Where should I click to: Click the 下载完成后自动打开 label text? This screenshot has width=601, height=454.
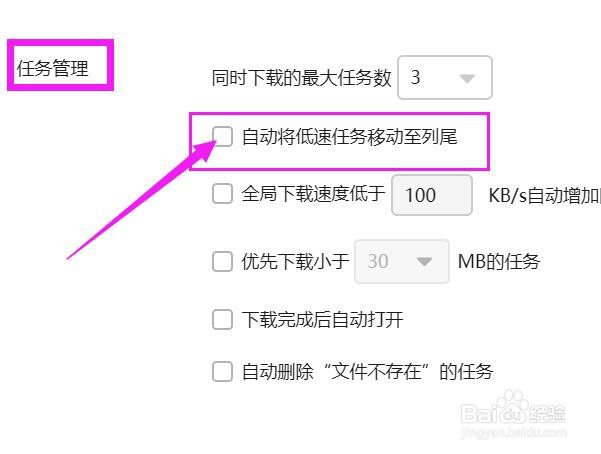(322, 319)
